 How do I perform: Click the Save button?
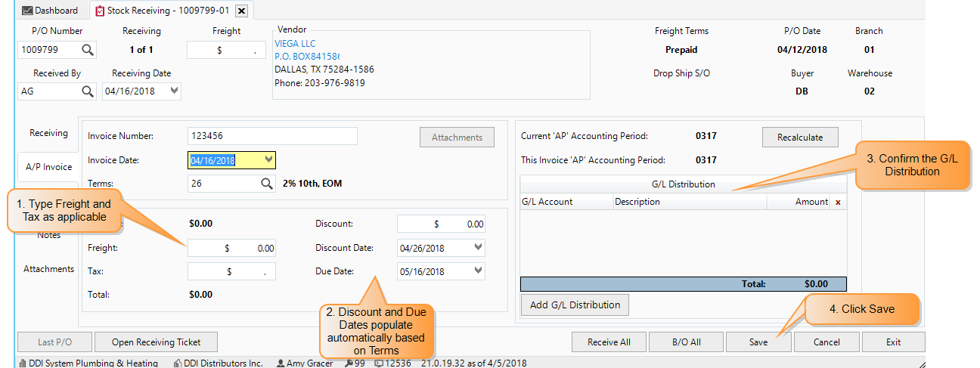(x=758, y=342)
